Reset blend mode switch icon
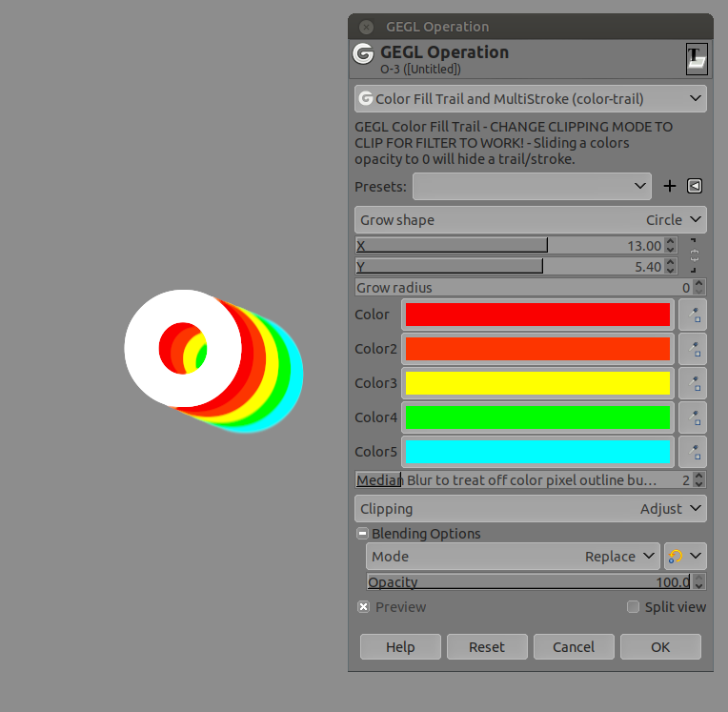The width and height of the screenshot is (728, 712). (675, 556)
